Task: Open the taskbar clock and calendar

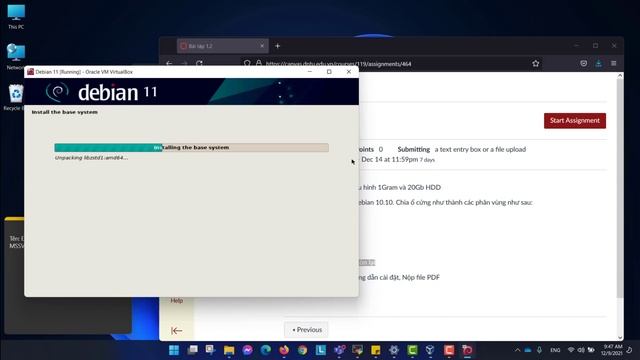Action: [611, 350]
